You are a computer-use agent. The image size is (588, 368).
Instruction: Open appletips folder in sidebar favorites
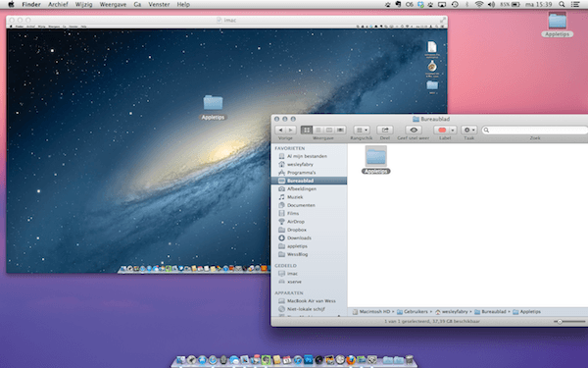pos(297,246)
